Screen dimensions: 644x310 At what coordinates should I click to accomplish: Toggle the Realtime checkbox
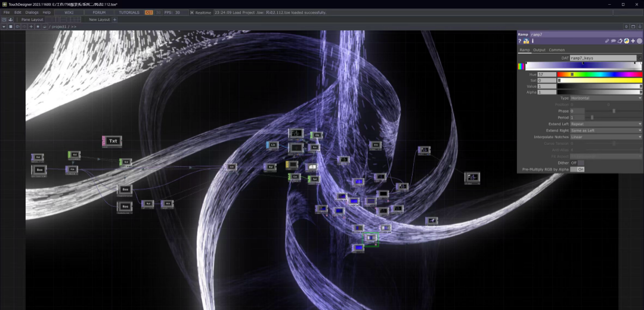[192, 13]
